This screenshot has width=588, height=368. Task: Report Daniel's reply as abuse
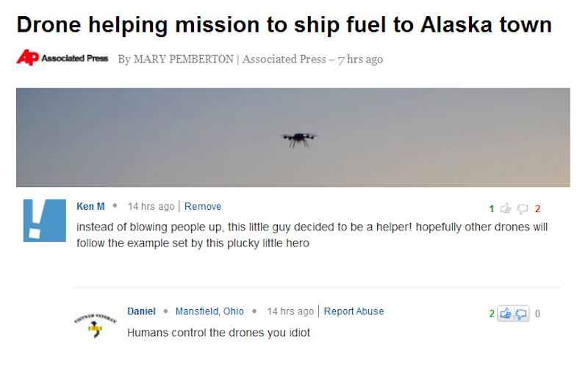pyautogui.click(x=354, y=311)
